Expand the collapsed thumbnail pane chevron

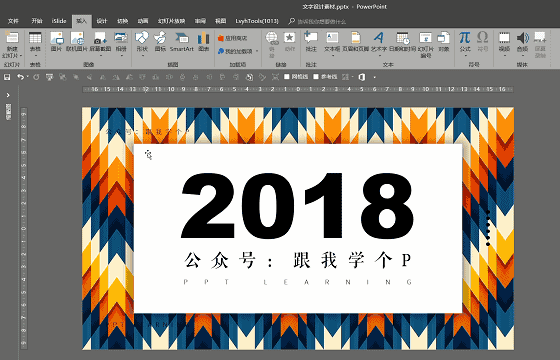click(x=8, y=95)
